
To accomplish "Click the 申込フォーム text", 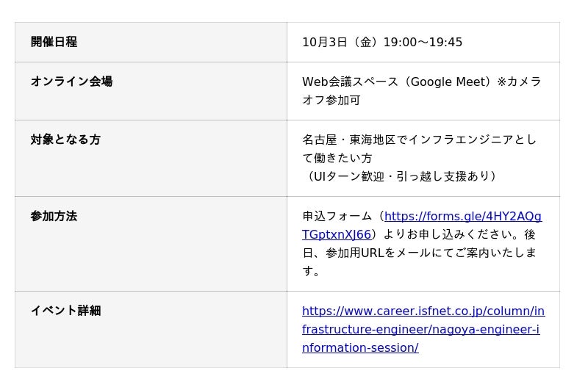I will (x=337, y=217).
